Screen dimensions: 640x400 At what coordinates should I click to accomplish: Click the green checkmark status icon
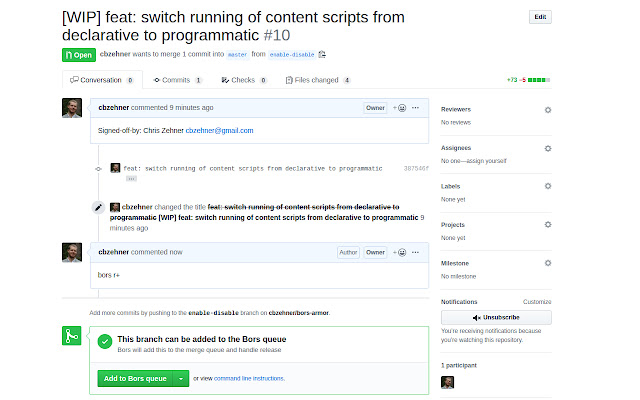(x=105, y=342)
